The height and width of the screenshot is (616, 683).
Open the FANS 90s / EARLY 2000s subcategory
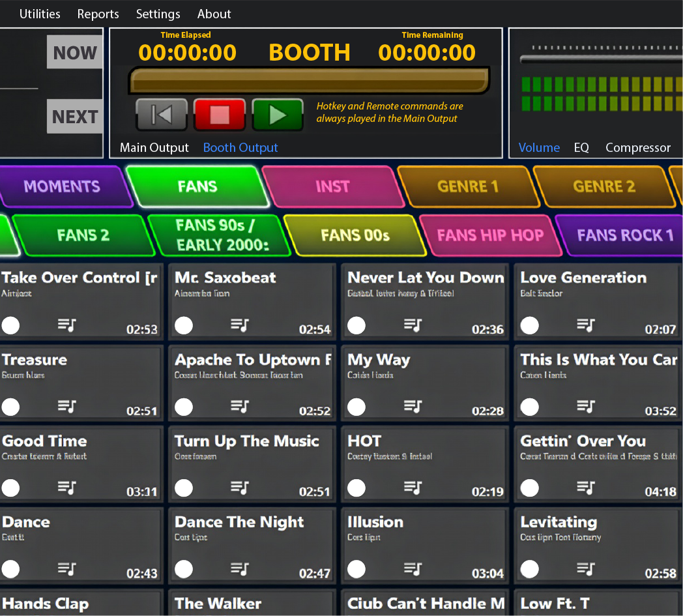[x=219, y=235]
